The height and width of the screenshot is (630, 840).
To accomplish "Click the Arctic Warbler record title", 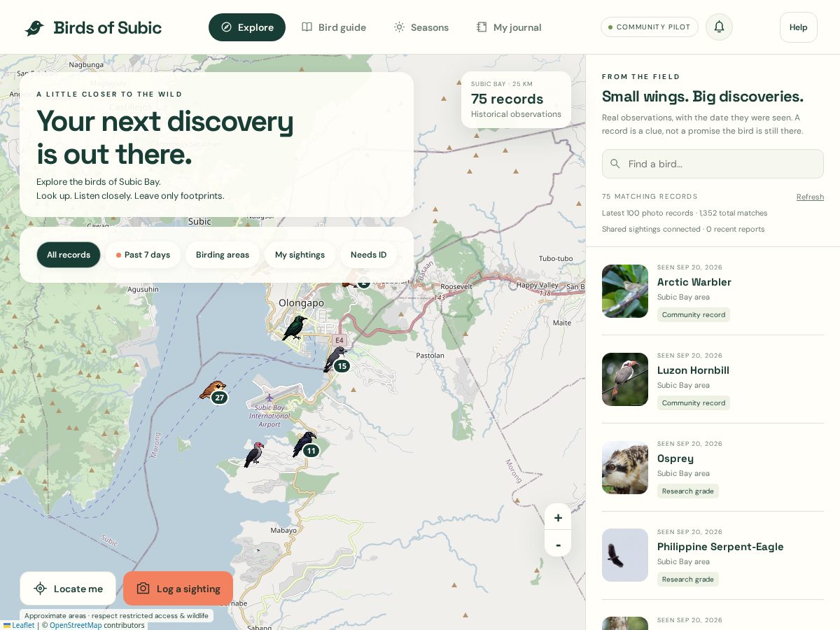I will [x=694, y=282].
